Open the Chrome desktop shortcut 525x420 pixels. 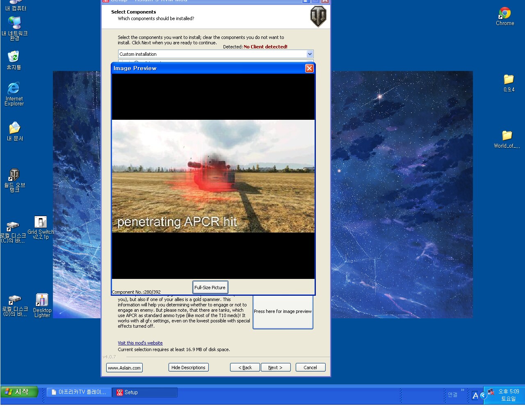pos(505,14)
